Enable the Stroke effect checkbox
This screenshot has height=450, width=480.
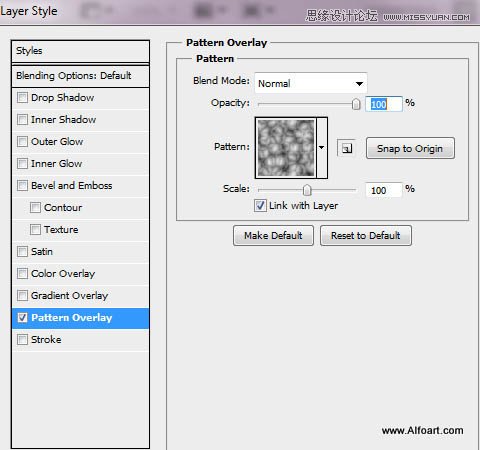point(22,340)
